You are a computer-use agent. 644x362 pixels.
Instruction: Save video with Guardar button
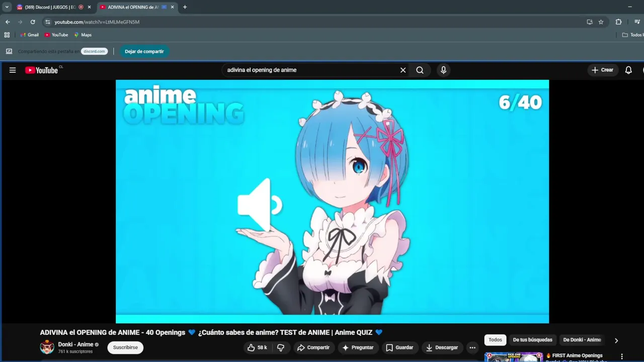pyautogui.click(x=399, y=347)
